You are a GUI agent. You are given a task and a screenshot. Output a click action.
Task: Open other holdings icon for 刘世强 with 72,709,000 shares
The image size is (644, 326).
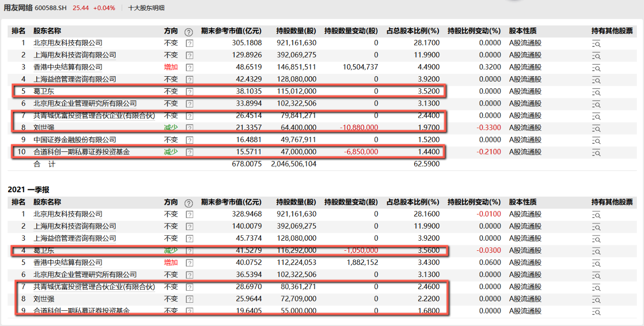click(x=596, y=299)
